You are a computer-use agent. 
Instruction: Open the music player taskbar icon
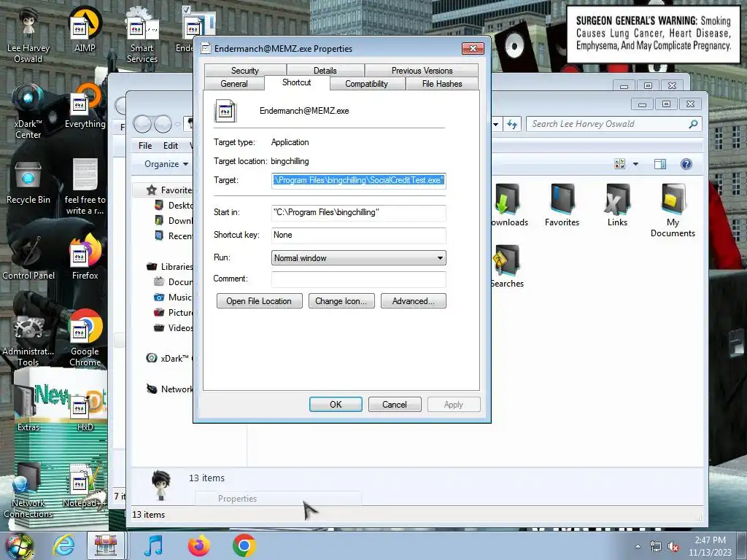153,545
